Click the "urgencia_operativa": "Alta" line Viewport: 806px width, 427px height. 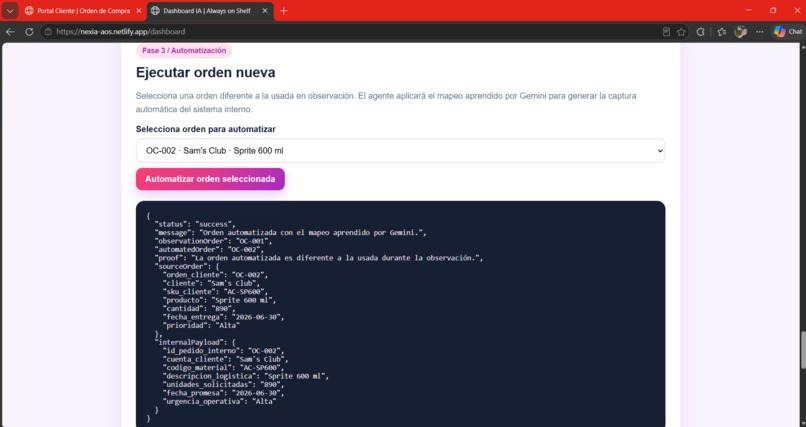click(x=219, y=401)
